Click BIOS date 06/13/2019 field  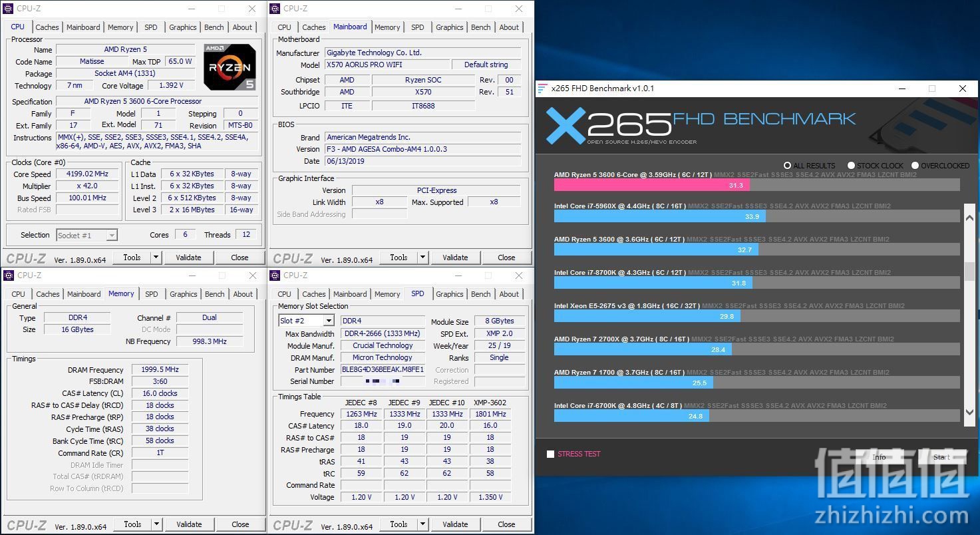tap(422, 160)
